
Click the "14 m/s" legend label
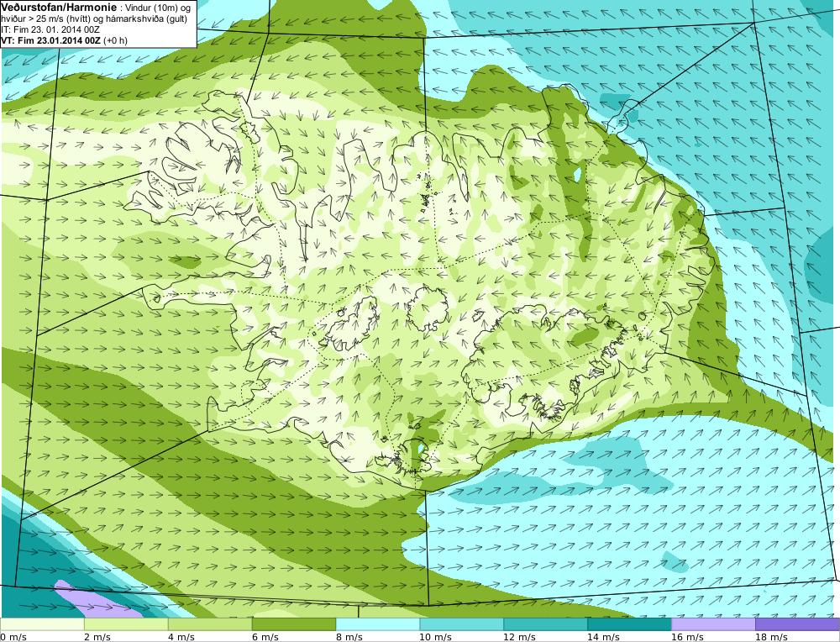coord(604,637)
